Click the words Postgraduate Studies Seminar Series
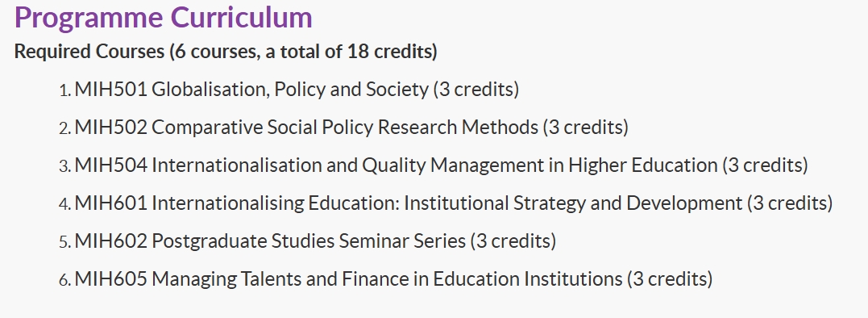The width and height of the screenshot is (868, 318). (x=309, y=241)
